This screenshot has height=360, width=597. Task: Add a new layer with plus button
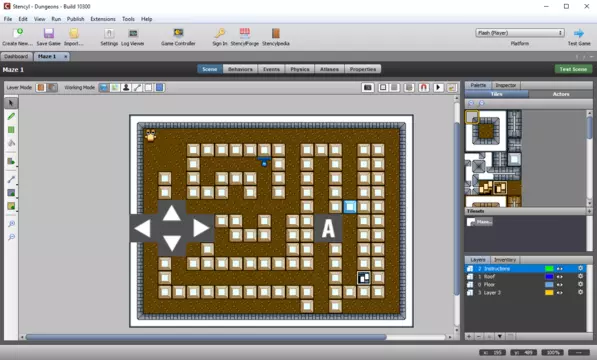pyautogui.click(x=469, y=336)
